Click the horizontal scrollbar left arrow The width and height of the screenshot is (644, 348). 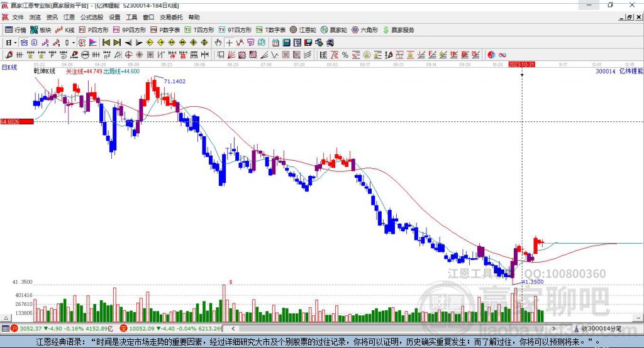pyautogui.click(x=233, y=329)
